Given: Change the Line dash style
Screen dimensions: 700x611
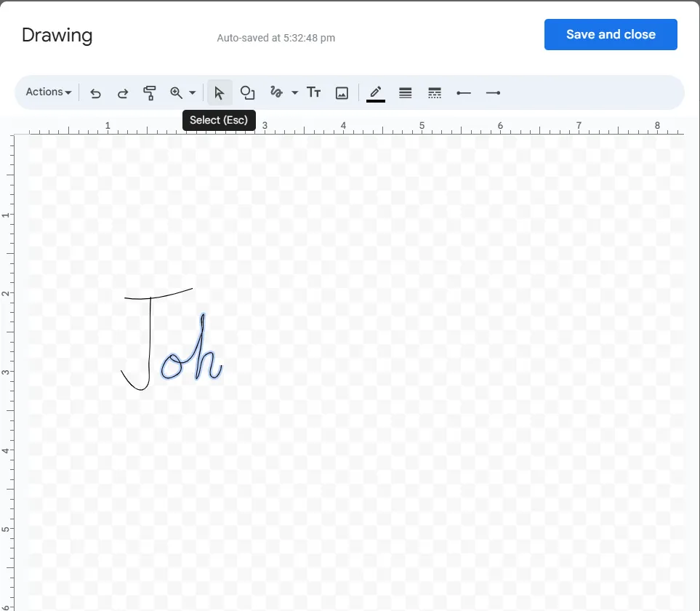Looking at the screenshot, I should pos(435,93).
